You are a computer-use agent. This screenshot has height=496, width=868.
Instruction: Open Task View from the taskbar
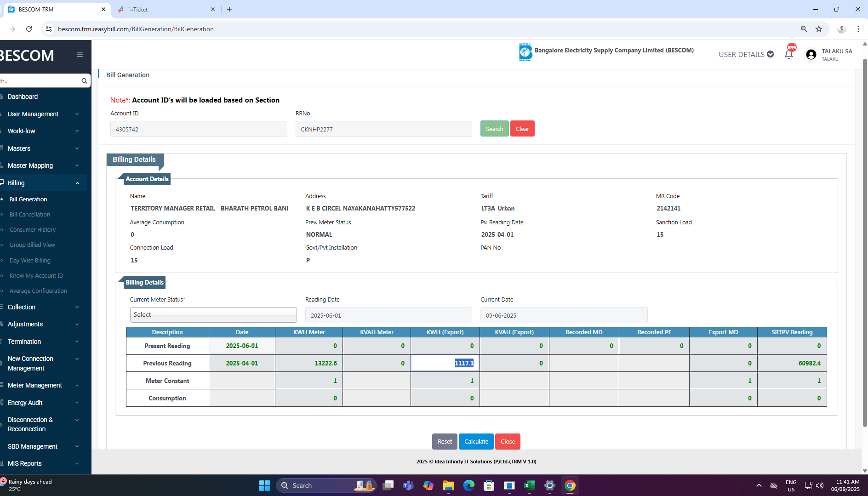point(388,485)
